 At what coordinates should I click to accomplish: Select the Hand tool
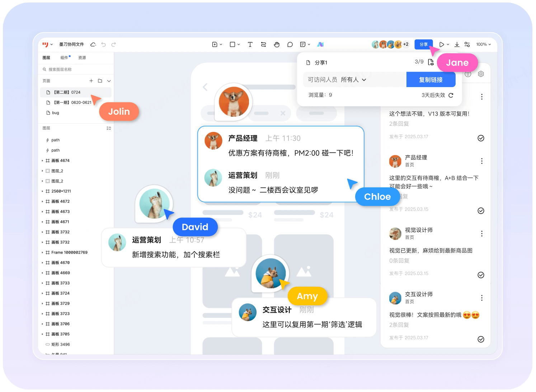point(277,44)
